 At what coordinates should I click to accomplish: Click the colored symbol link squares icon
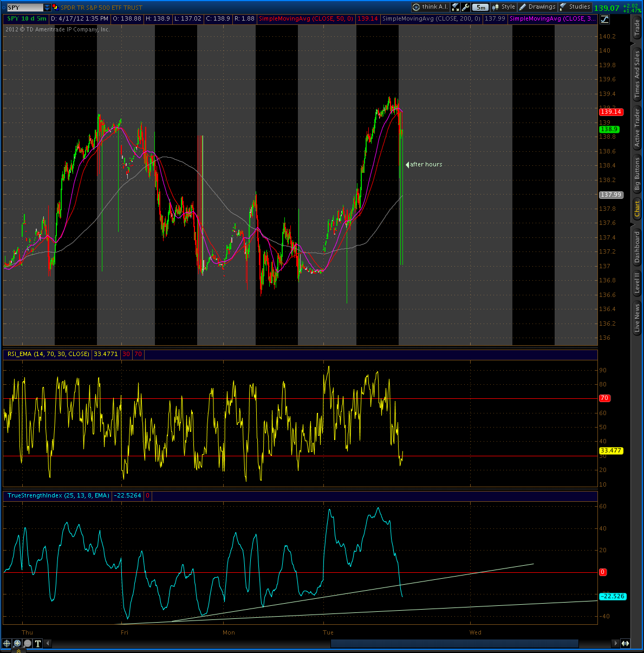click(55, 8)
